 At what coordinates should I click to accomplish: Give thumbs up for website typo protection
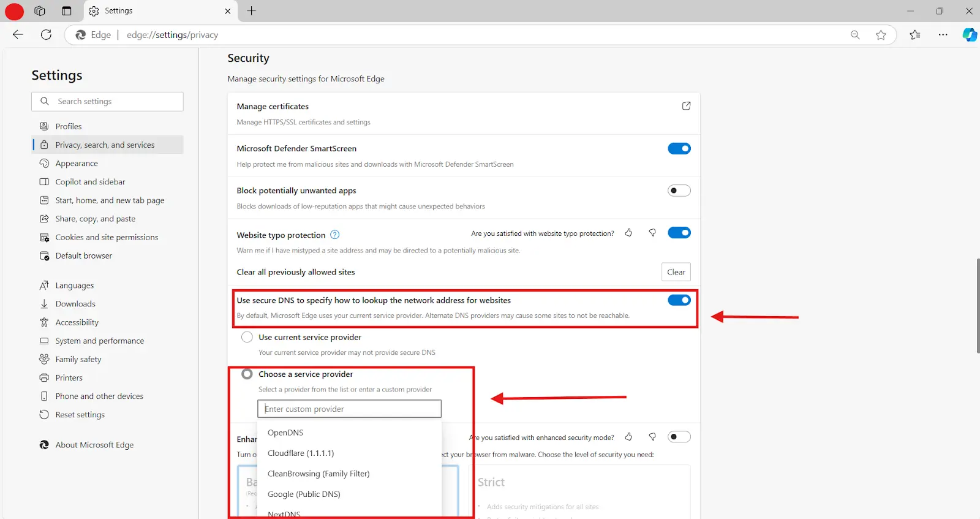point(628,233)
